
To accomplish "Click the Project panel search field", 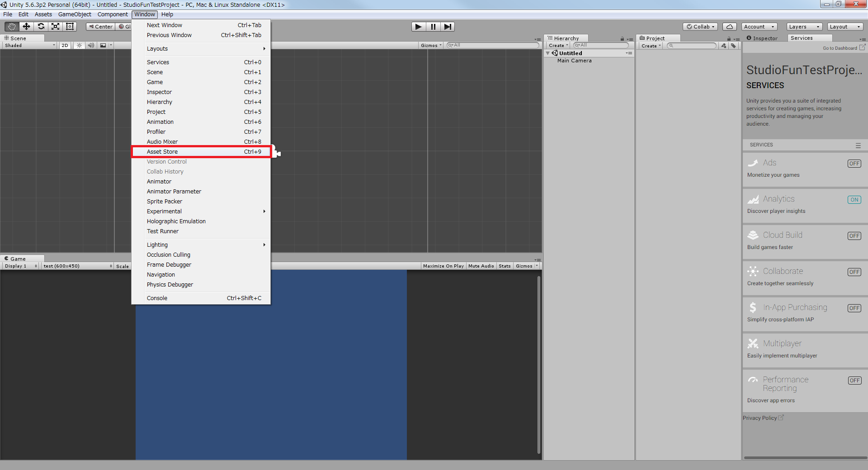I will 692,46.
